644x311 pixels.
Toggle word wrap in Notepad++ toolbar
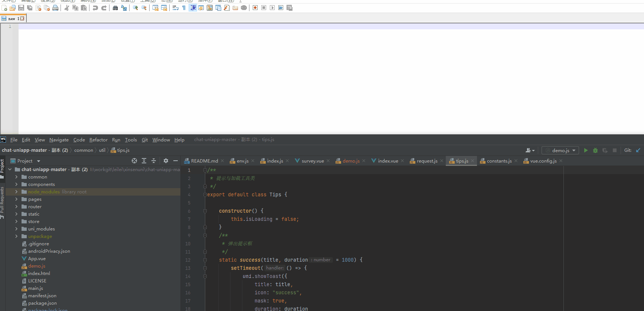(x=176, y=8)
